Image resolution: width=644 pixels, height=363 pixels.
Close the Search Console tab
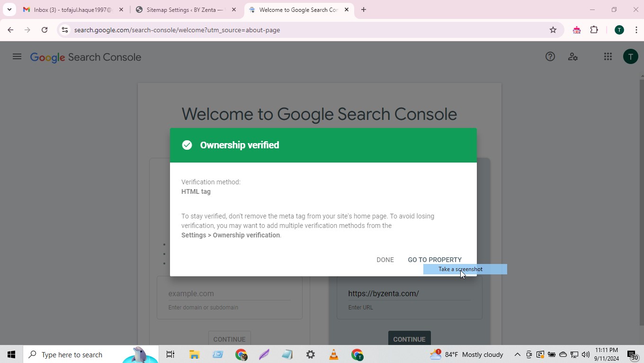coord(346,9)
